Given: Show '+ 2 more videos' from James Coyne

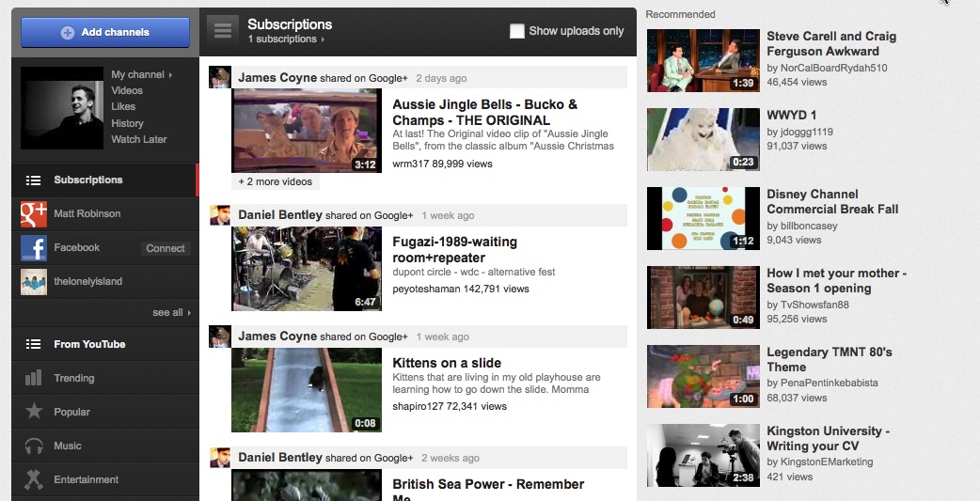Looking at the screenshot, I should [275, 181].
